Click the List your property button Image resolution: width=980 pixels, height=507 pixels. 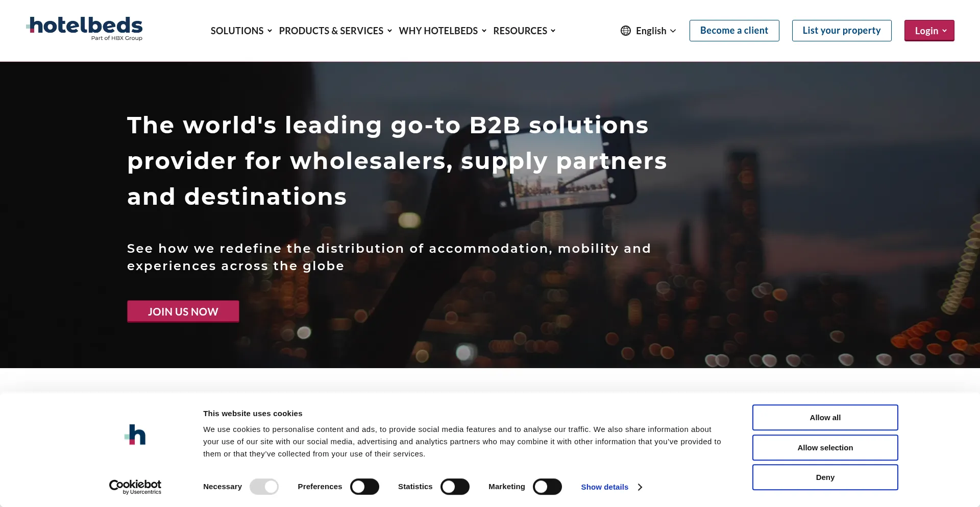(x=842, y=31)
